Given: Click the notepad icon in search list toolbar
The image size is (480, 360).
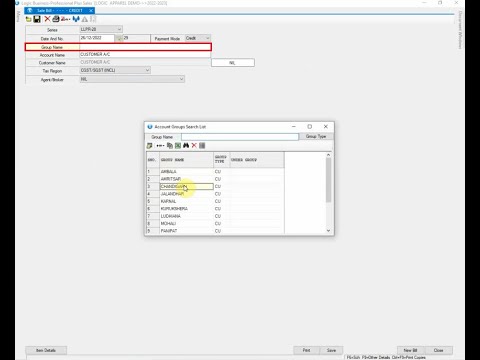Looking at the screenshot, I should coord(150,146).
